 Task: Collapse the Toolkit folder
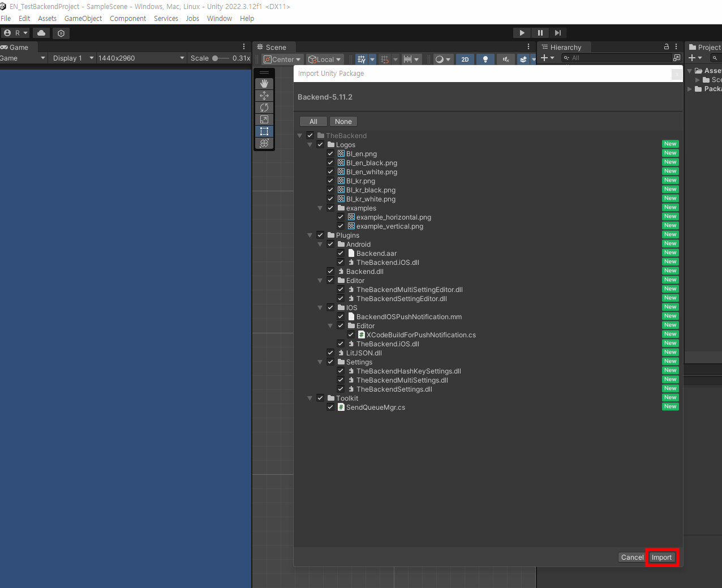310,398
